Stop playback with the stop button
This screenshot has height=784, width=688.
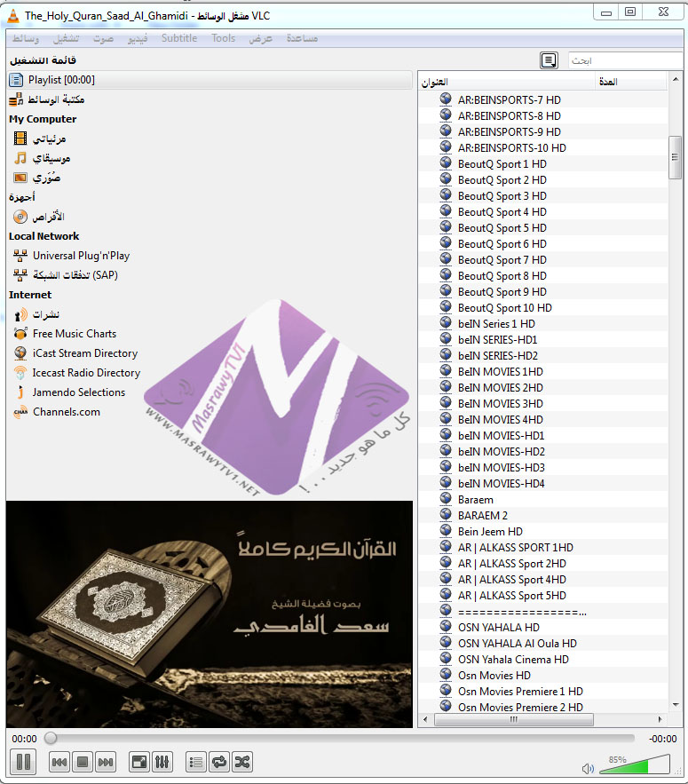click(x=83, y=762)
